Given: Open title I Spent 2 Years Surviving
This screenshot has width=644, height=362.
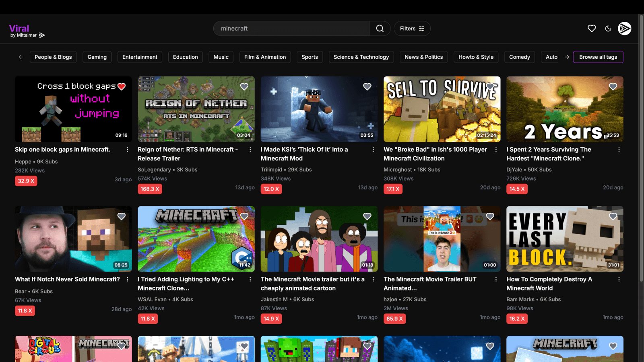Looking at the screenshot, I should pyautogui.click(x=549, y=154).
